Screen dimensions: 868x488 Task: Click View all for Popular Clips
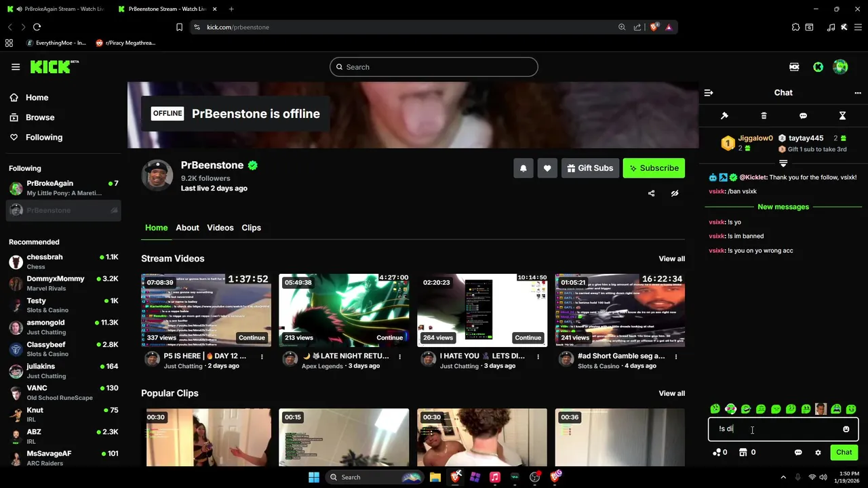(x=671, y=393)
